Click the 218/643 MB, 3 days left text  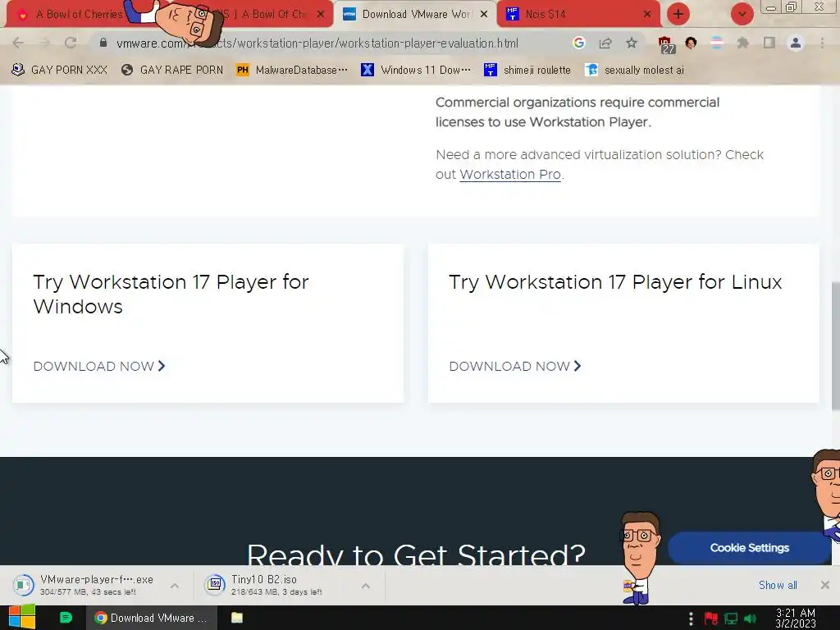tap(276, 592)
